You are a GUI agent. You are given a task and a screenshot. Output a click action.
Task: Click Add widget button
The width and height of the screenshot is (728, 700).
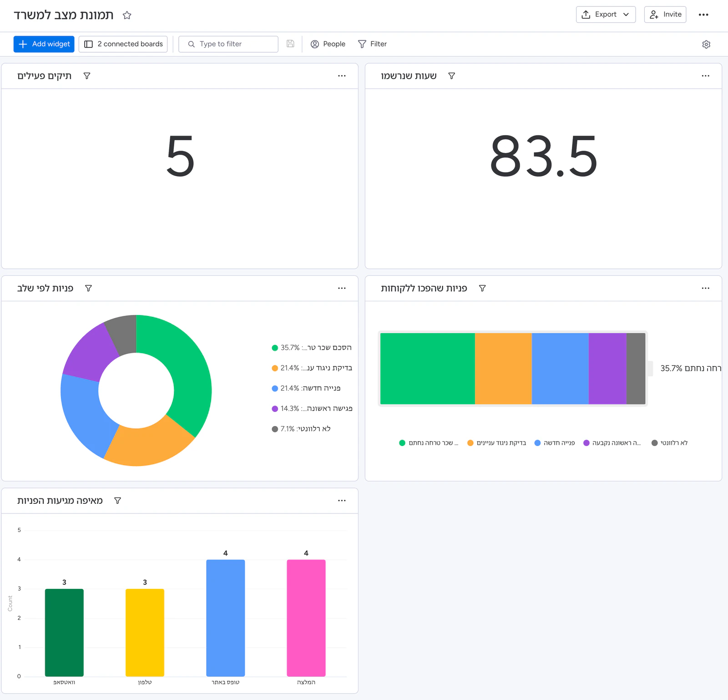(x=44, y=44)
